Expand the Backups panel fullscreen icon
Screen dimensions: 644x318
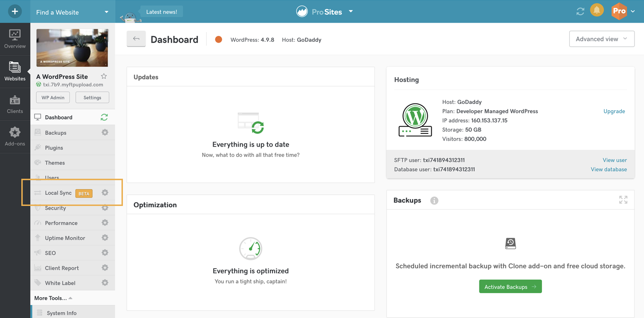[x=623, y=200]
